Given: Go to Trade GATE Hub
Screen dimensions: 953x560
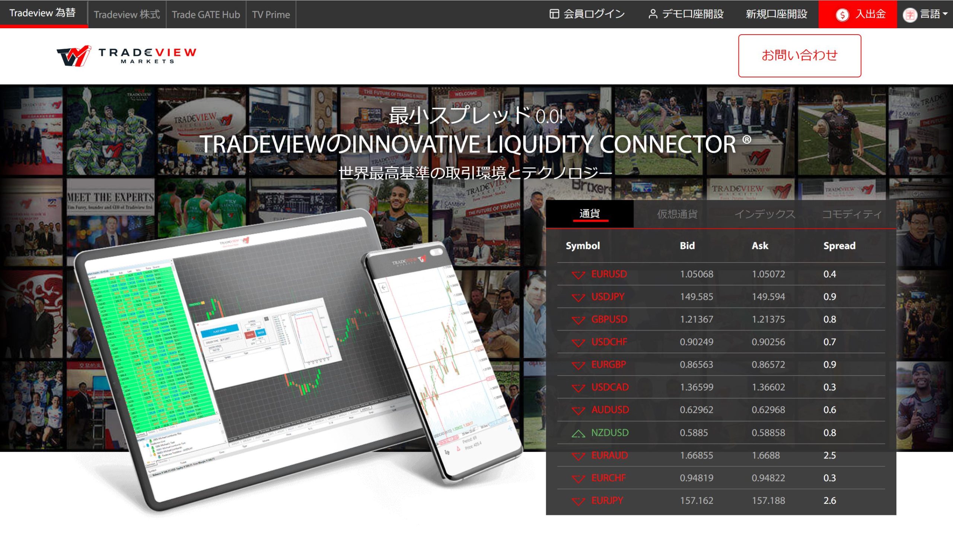Looking at the screenshot, I should (206, 15).
